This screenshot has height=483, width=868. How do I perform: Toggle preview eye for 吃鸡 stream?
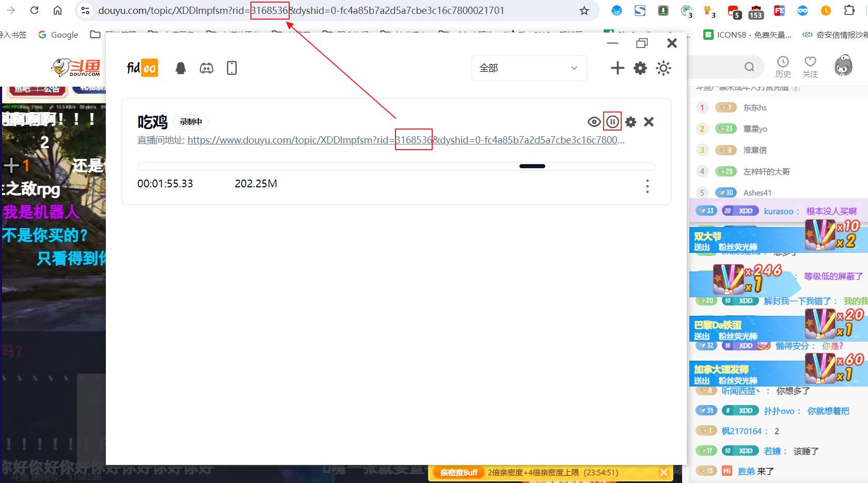[x=594, y=122]
